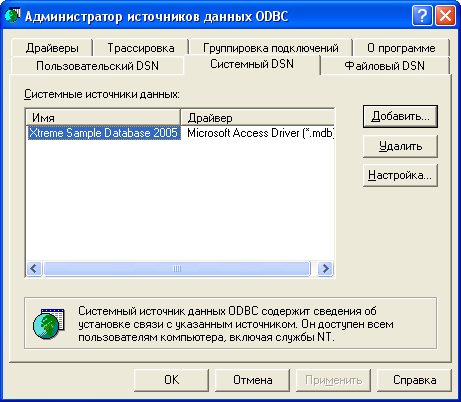
Task: Sort by the Имя column header
Action: tap(103, 118)
